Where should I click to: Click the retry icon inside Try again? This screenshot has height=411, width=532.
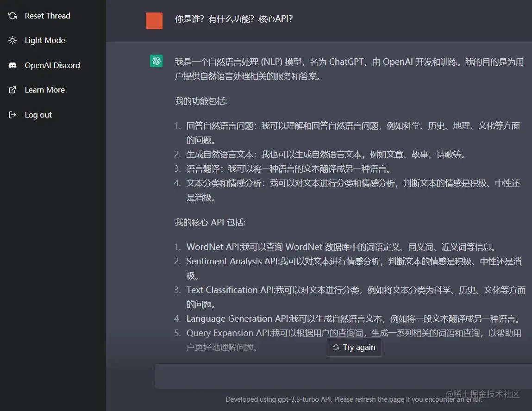tap(336, 347)
